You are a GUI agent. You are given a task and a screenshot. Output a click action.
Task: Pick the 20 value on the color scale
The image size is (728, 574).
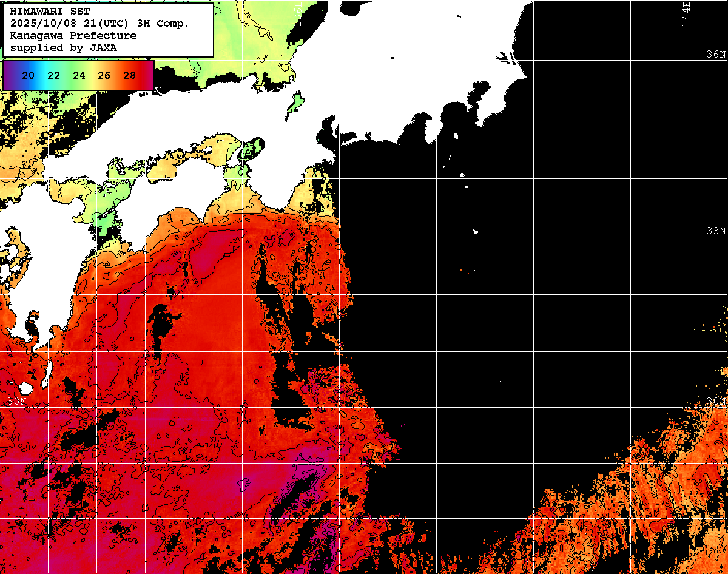click(27, 75)
